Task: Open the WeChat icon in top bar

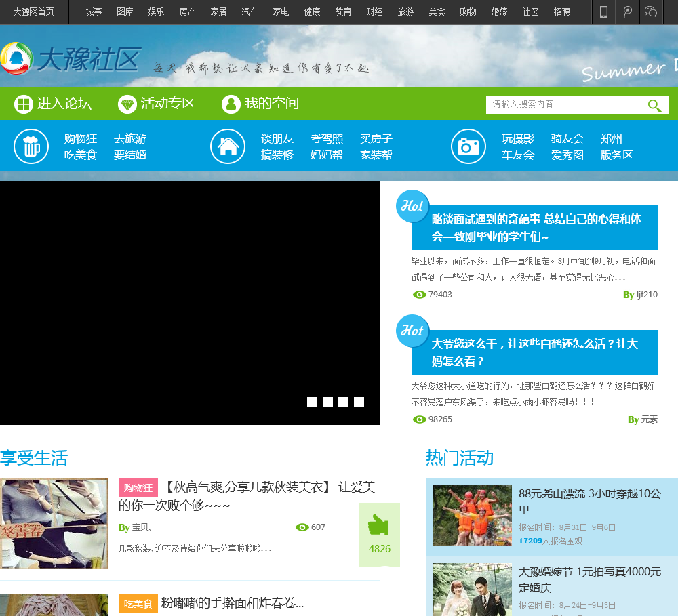Action: 651,12
